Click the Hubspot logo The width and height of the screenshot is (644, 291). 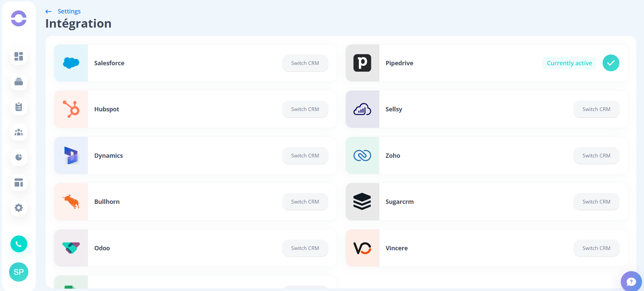tap(71, 109)
